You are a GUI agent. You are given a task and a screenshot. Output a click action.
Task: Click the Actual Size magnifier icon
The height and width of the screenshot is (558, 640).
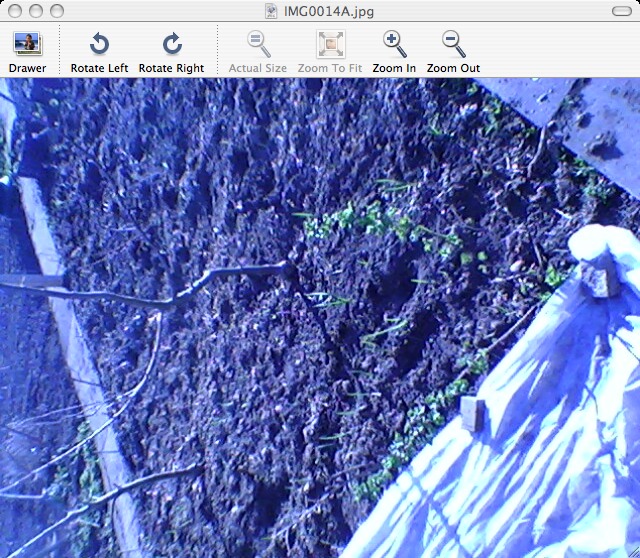click(x=258, y=44)
